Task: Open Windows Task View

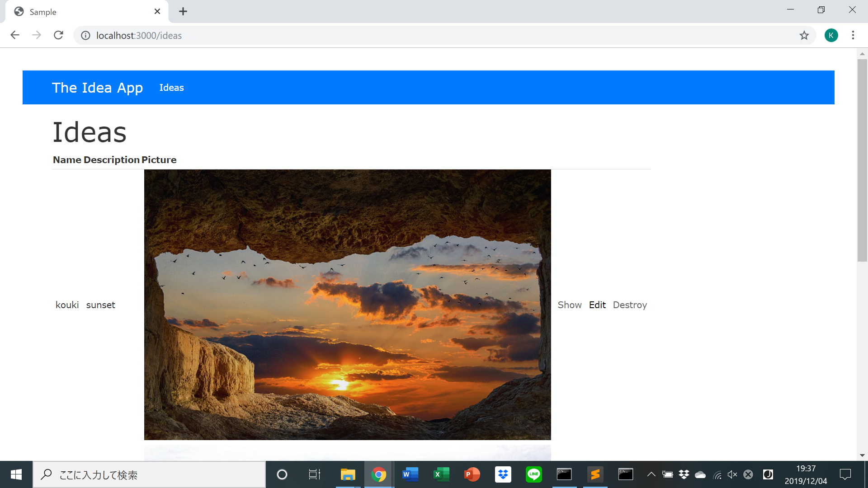Action: [x=314, y=474]
